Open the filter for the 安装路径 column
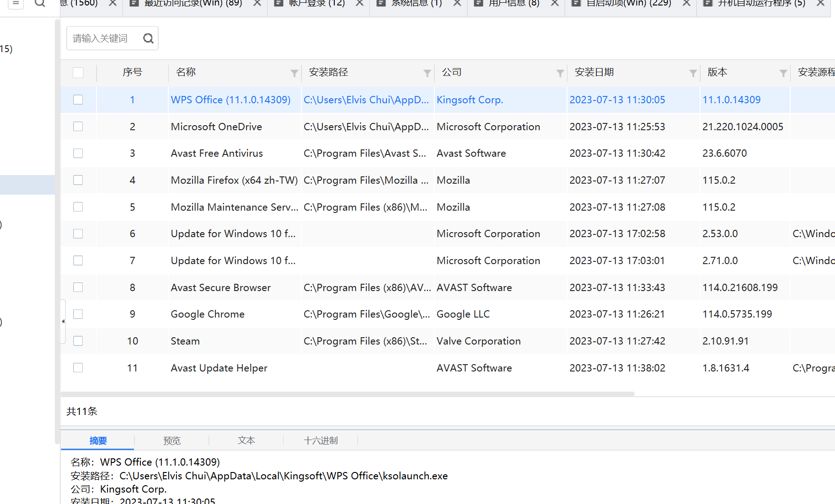The width and height of the screenshot is (835, 504). click(427, 73)
